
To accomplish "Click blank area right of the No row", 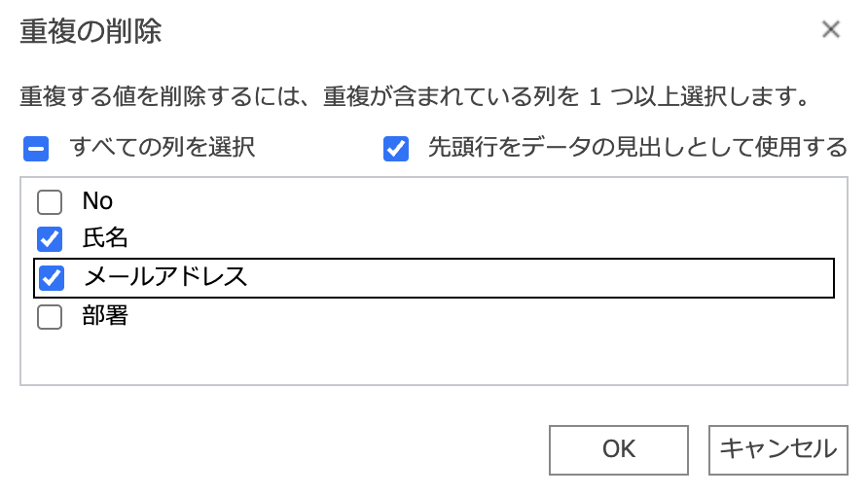I will (x=487, y=201).
